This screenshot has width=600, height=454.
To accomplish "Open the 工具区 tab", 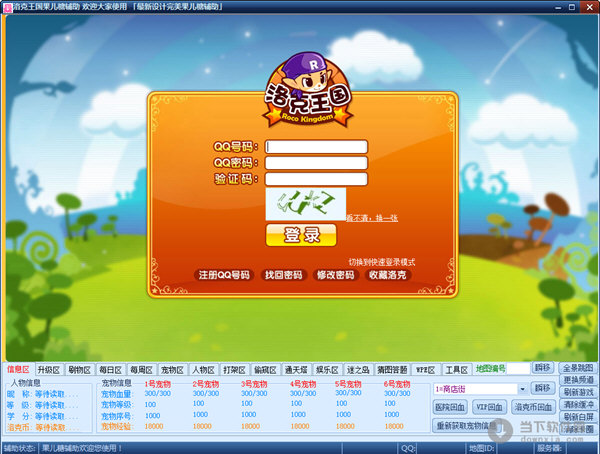I will point(456,369).
